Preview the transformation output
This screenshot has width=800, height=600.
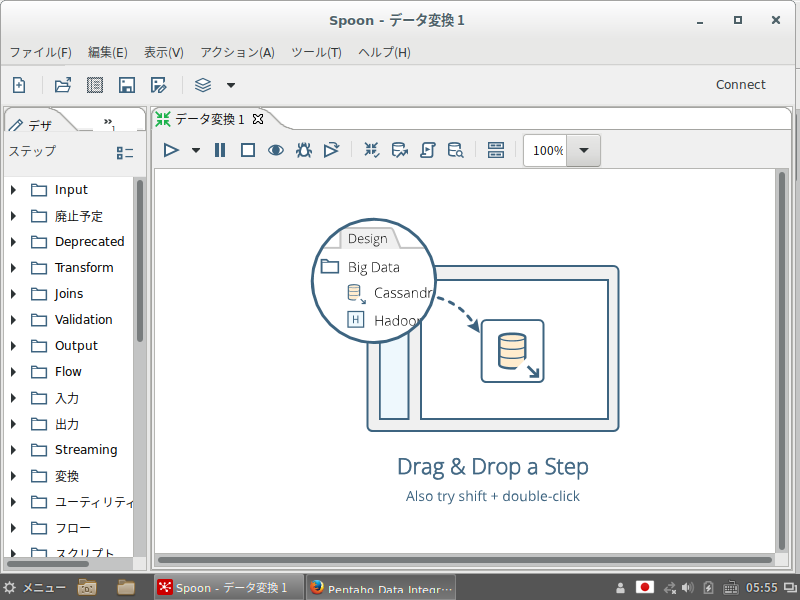tap(277, 150)
